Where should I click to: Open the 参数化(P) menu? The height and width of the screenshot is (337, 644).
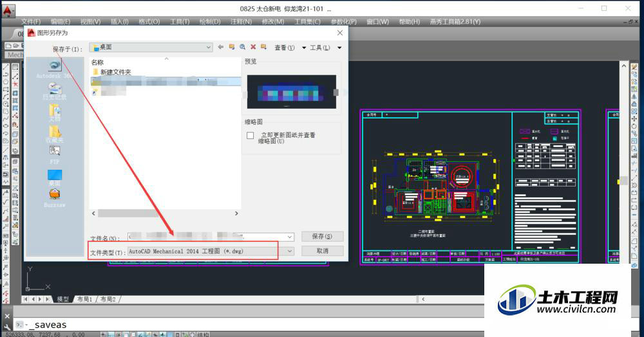(x=344, y=22)
